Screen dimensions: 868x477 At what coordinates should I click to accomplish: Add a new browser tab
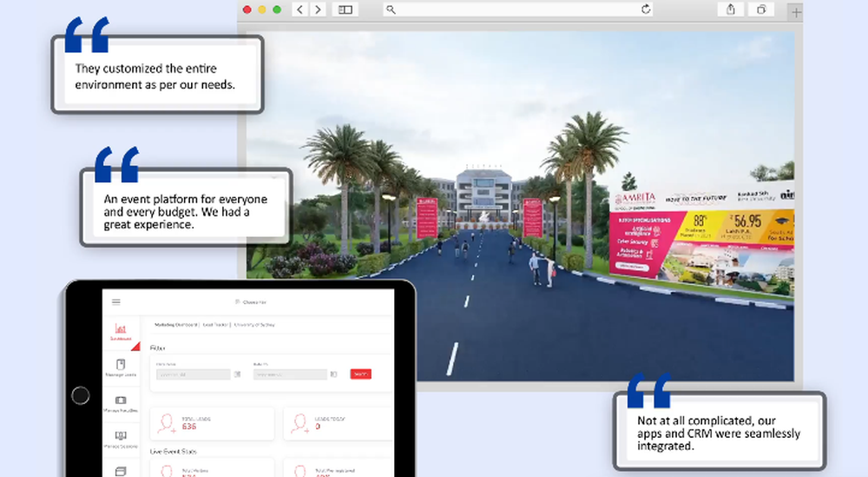click(796, 11)
